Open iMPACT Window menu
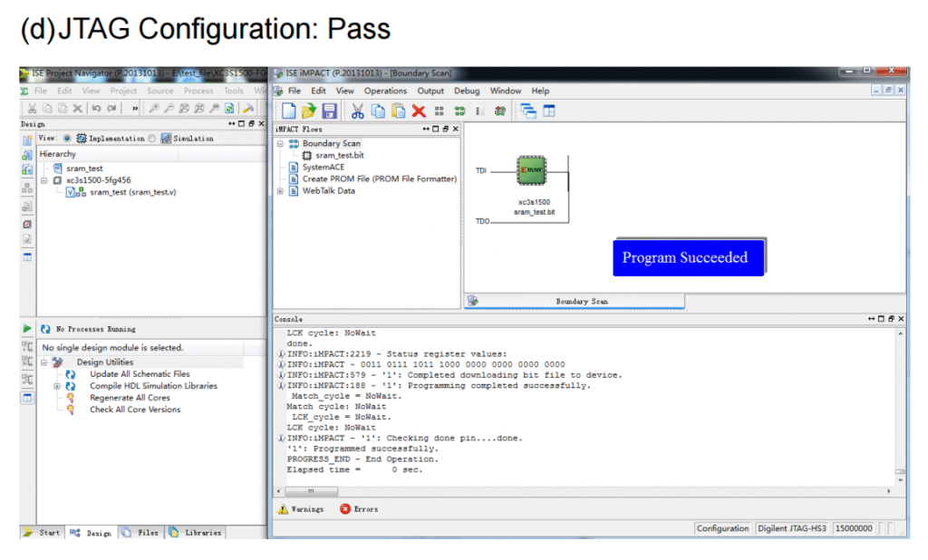The height and width of the screenshot is (560, 928). [506, 92]
